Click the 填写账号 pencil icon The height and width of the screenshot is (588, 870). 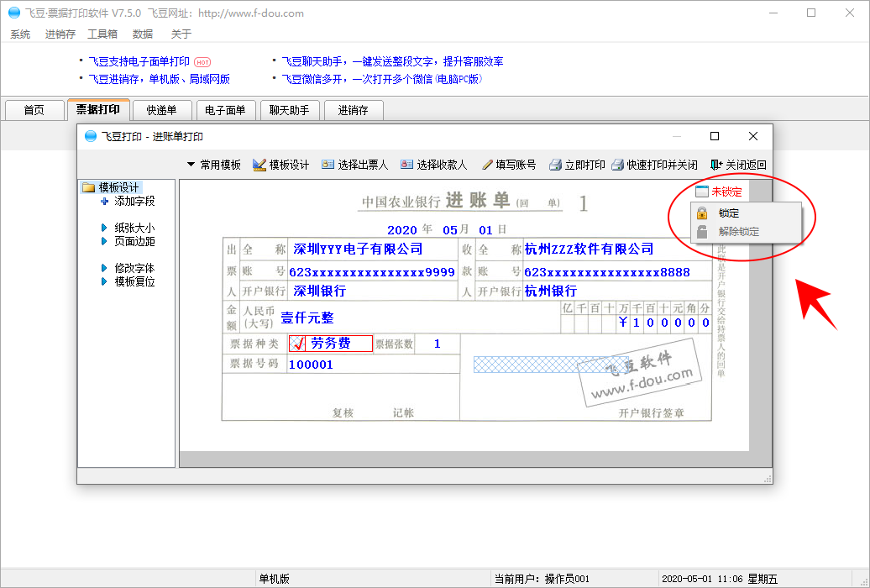[487, 165]
